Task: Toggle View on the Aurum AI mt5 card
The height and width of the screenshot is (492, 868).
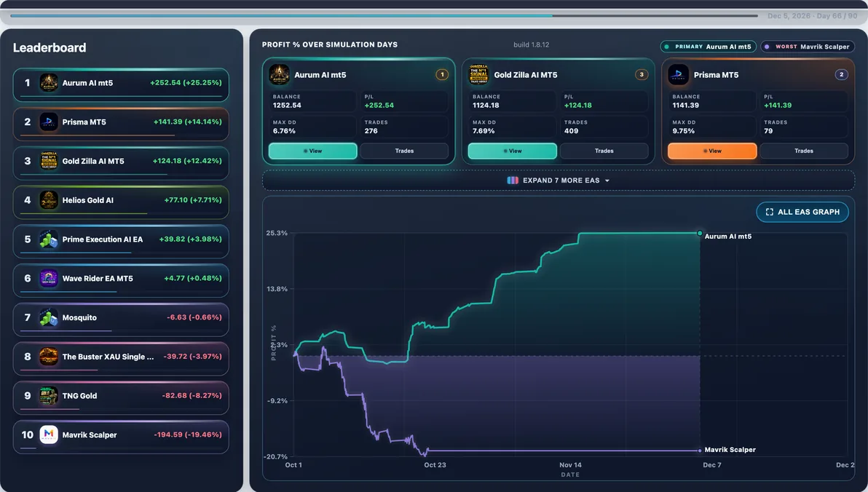Action: coord(313,151)
